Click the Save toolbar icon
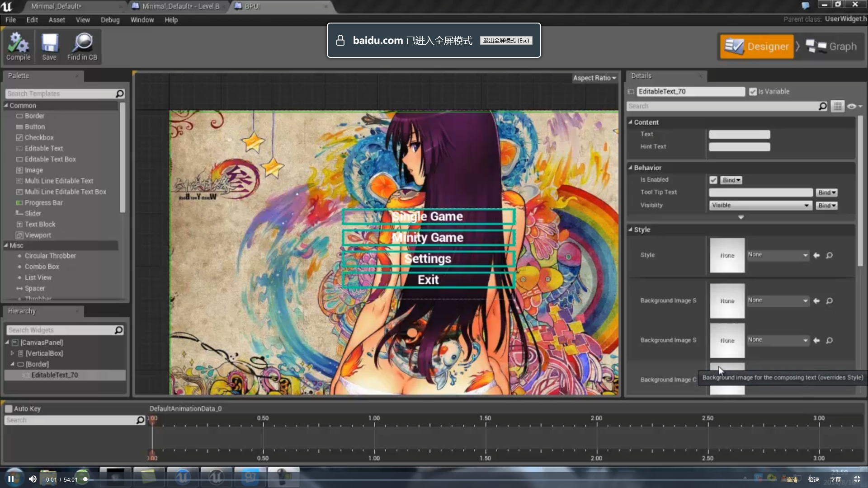 click(49, 47)
